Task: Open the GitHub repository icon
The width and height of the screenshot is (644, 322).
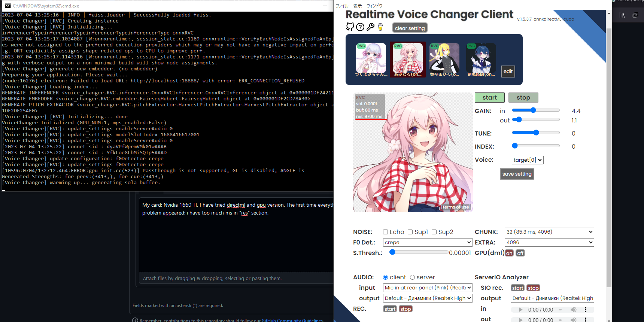Action: tap(350, 27)
